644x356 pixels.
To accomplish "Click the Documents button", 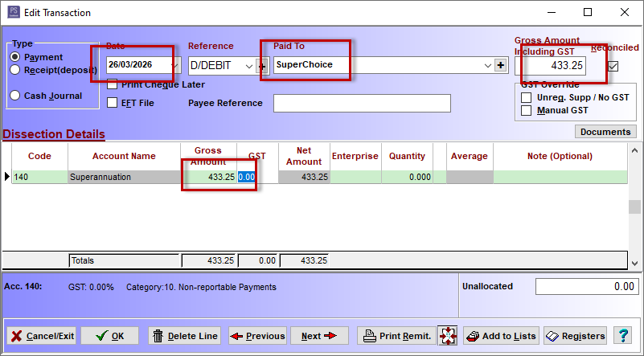I will (605, 132).
